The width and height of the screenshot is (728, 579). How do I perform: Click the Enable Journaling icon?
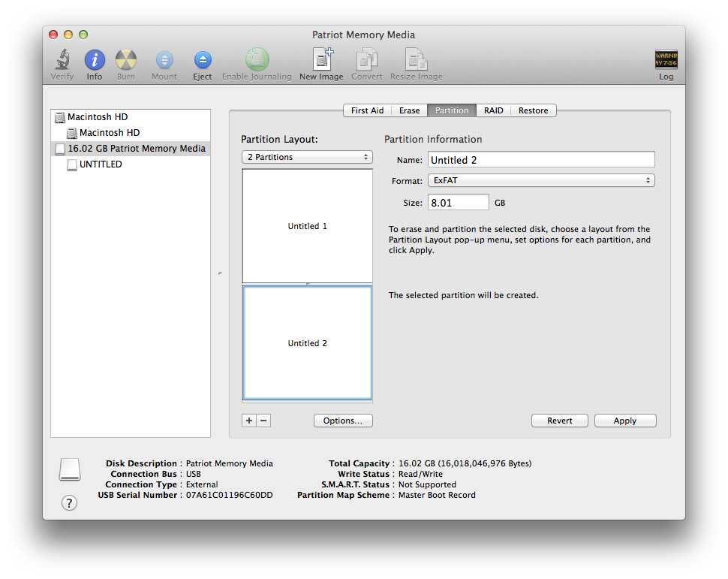pyautogui.click(x=257, y=59)
